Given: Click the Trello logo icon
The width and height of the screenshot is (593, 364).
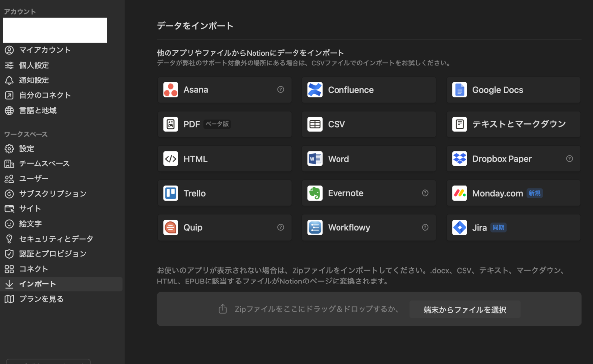Looking at the screenshot, I should (x=170, y=193).
